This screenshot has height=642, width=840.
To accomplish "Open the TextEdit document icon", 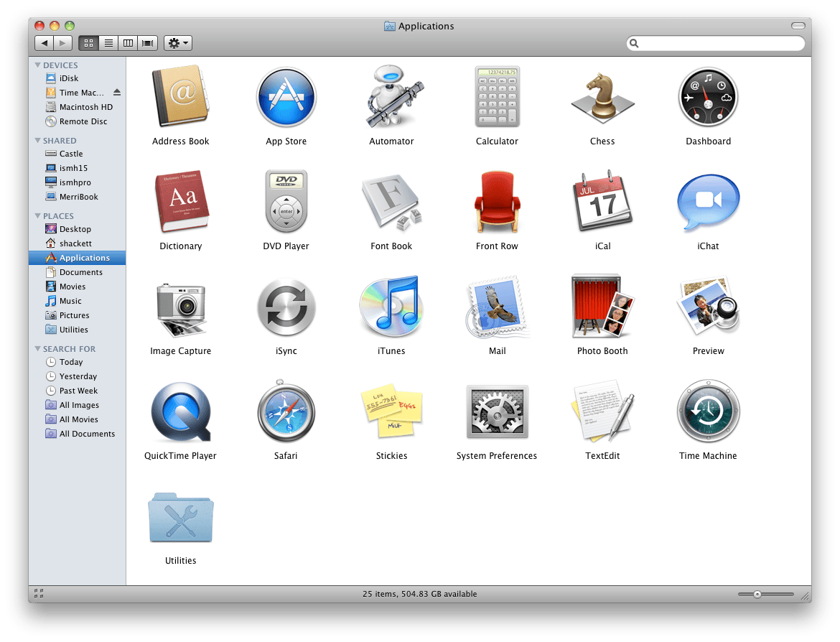I will coord(602,411).
